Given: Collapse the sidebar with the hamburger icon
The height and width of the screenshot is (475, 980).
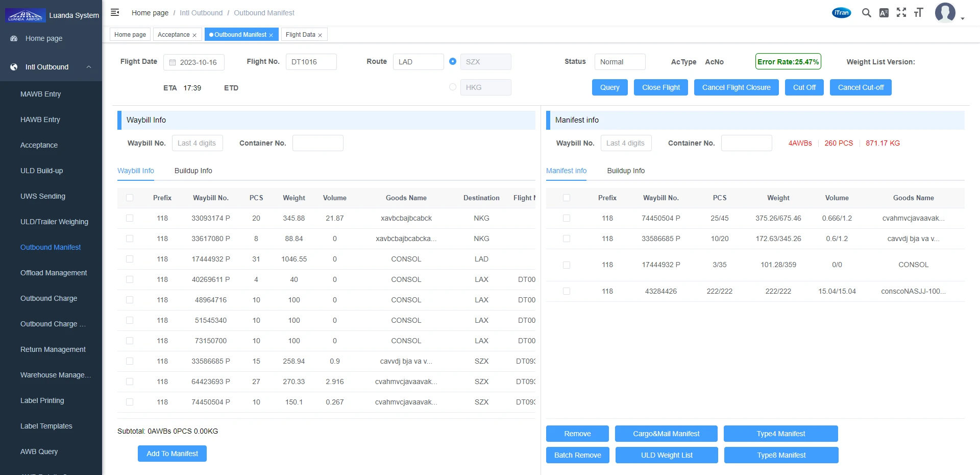Looking at the screenshot, I should point(115,12).
